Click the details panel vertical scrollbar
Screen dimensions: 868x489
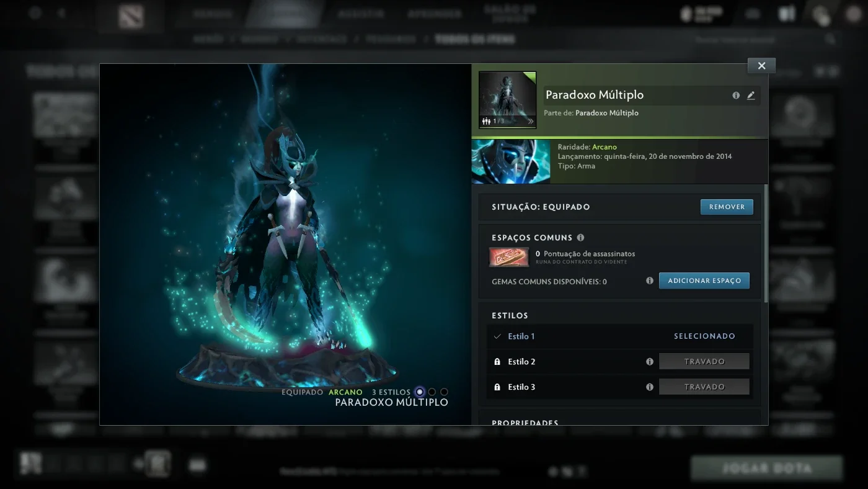[766, 243]
